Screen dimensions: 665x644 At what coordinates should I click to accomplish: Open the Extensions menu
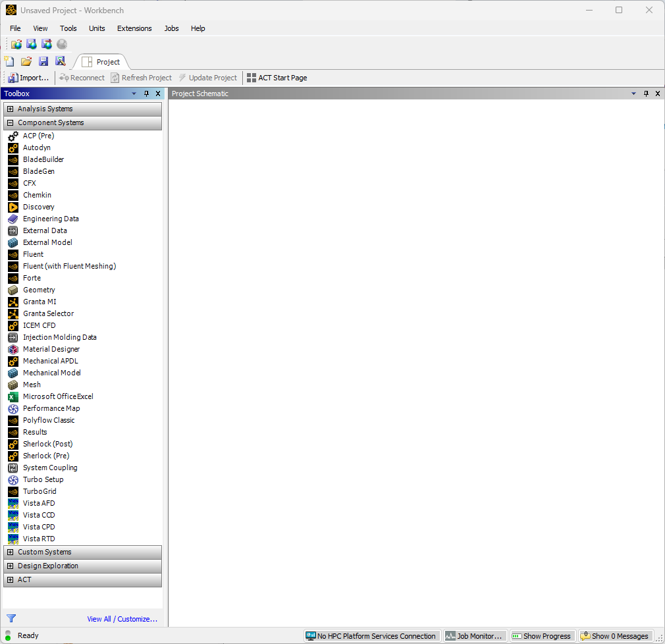point(134,28)
